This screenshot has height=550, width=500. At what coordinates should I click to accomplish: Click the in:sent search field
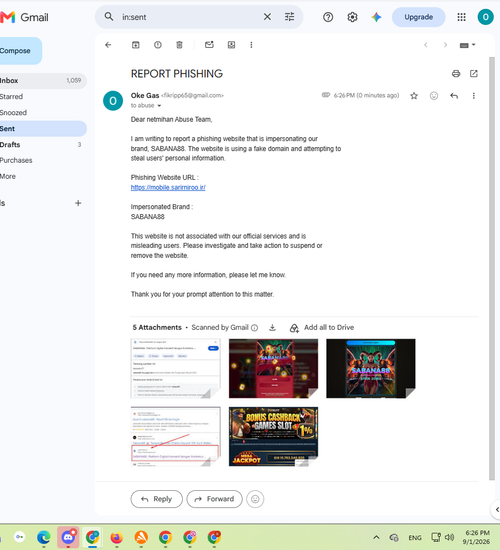click(189, 17)
